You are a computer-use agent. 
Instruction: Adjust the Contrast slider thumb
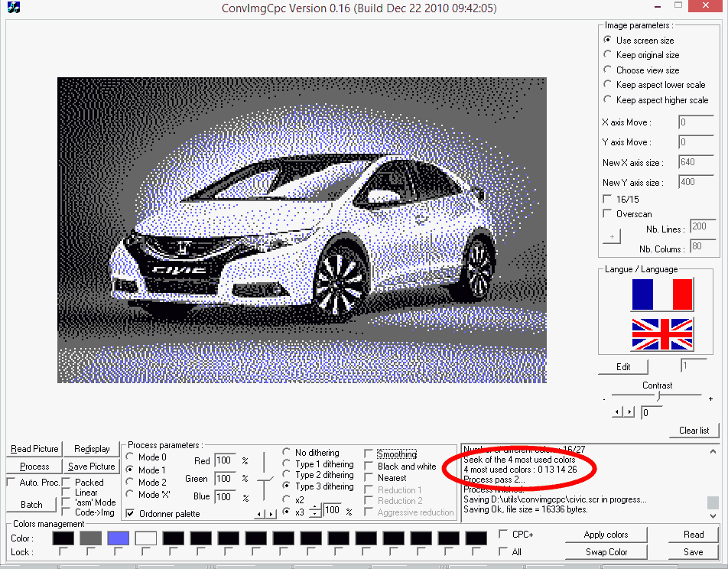[x=659, y=395]
